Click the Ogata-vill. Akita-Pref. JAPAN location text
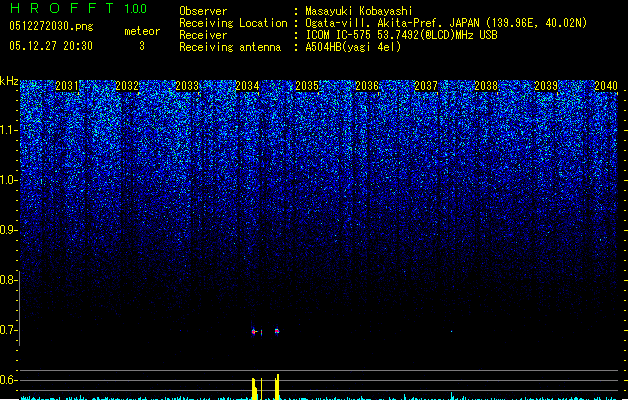The height and width of the screenshot is (400, 629). click(446, 23)
